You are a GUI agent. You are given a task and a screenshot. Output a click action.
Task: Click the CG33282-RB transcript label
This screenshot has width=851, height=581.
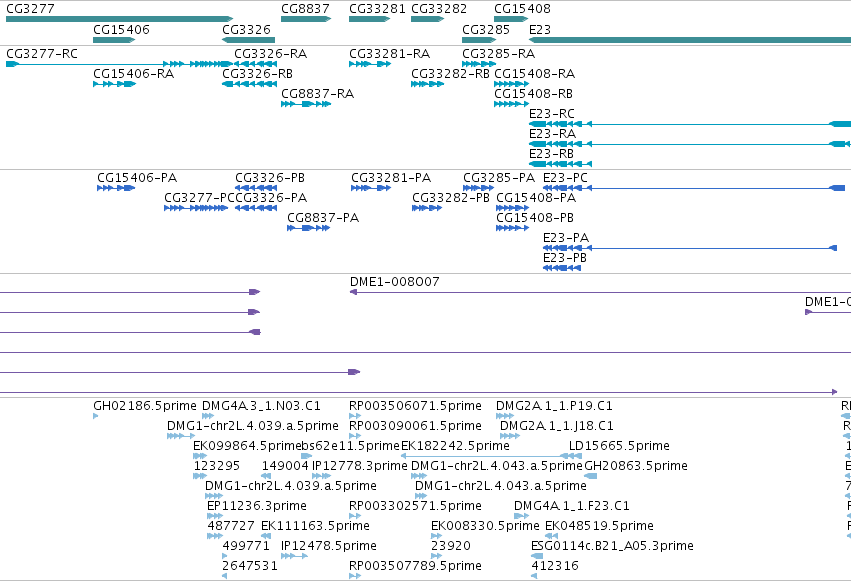[x=450, y=74]
